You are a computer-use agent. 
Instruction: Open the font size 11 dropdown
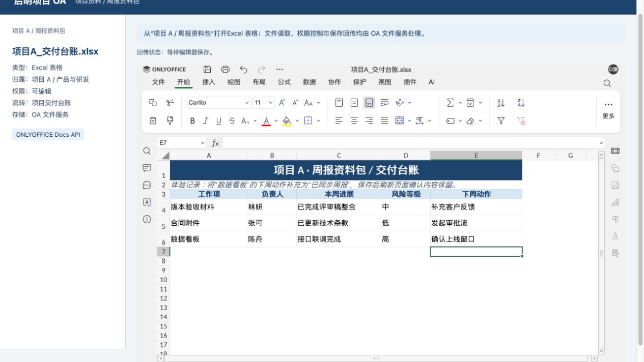tap(270, 103)
